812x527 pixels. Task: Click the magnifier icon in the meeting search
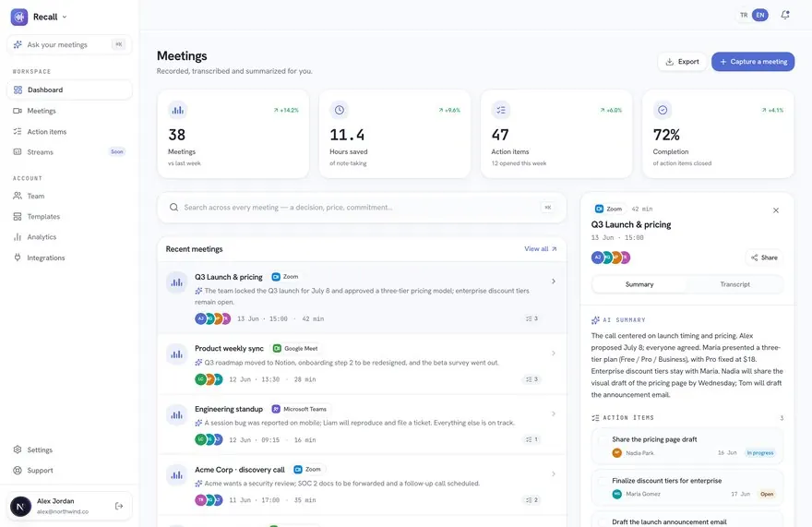click(x=174, y=208)
